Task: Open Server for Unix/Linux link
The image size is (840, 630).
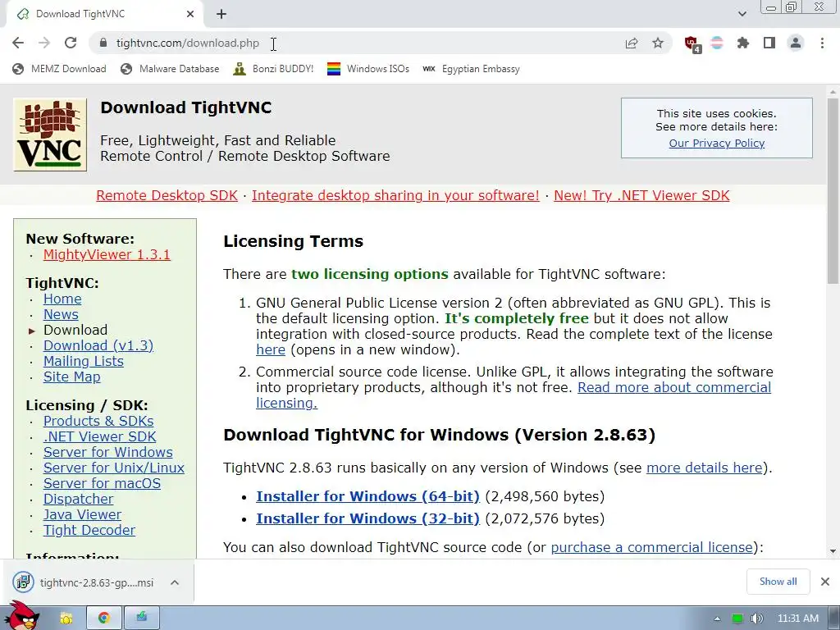Action: [113, 468]
